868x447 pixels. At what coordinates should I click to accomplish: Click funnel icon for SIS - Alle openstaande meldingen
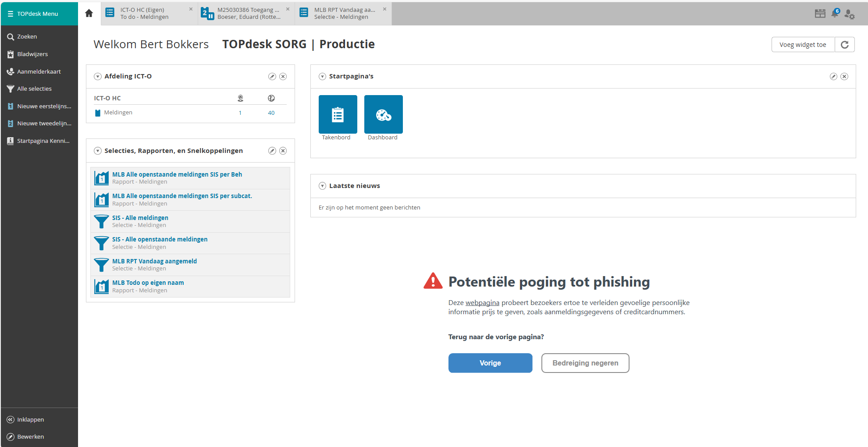[x=102, y=243]
